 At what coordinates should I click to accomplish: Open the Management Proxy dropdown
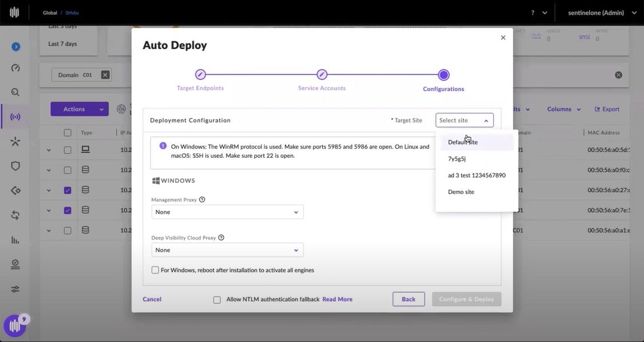click(227, 212)
